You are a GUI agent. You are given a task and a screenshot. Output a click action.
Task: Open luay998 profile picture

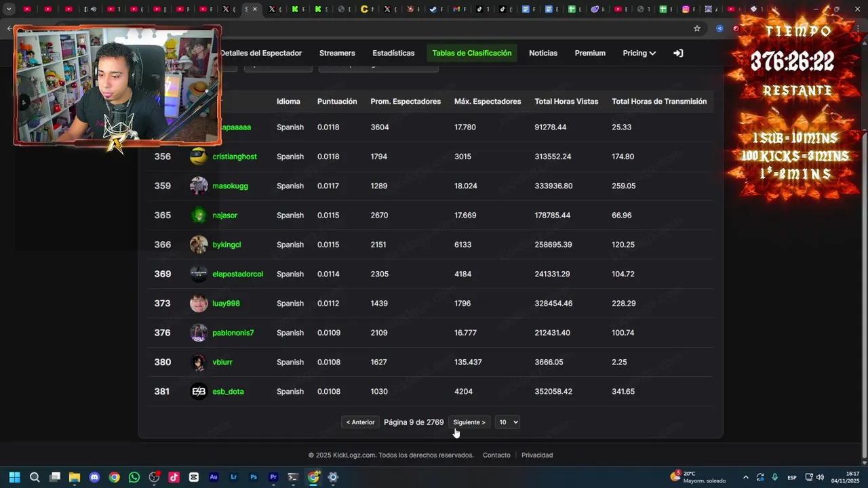click(199, 303)
